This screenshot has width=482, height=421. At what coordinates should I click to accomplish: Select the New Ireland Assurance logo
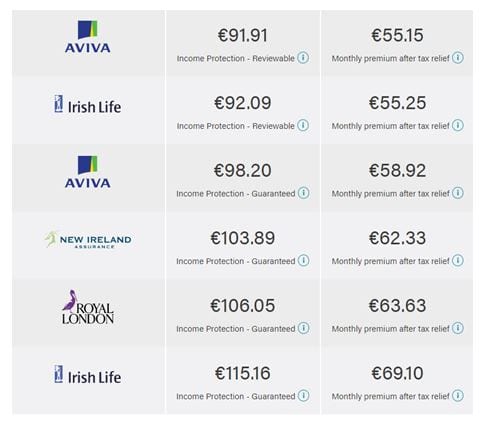pyautogui.click(x=88, y=239)
